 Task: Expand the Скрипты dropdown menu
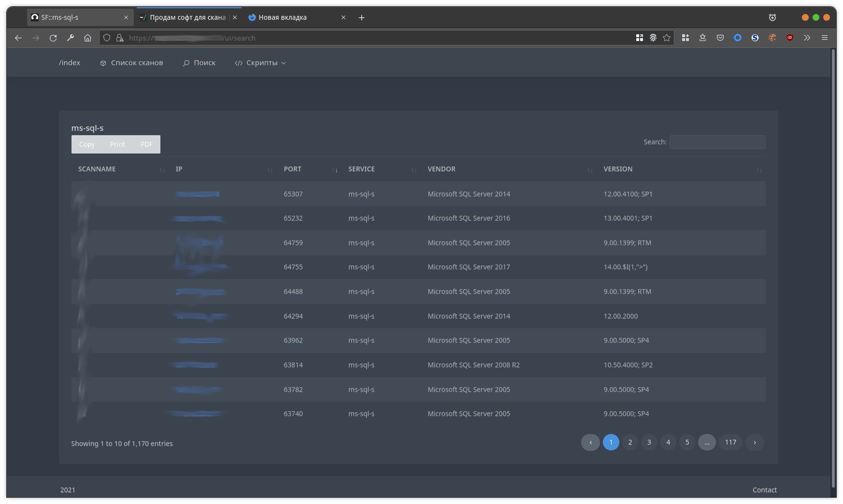[x=260, y=63]
